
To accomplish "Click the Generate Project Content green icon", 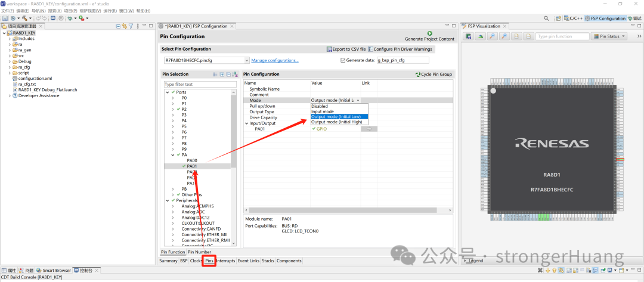I will tap(429, 33).
